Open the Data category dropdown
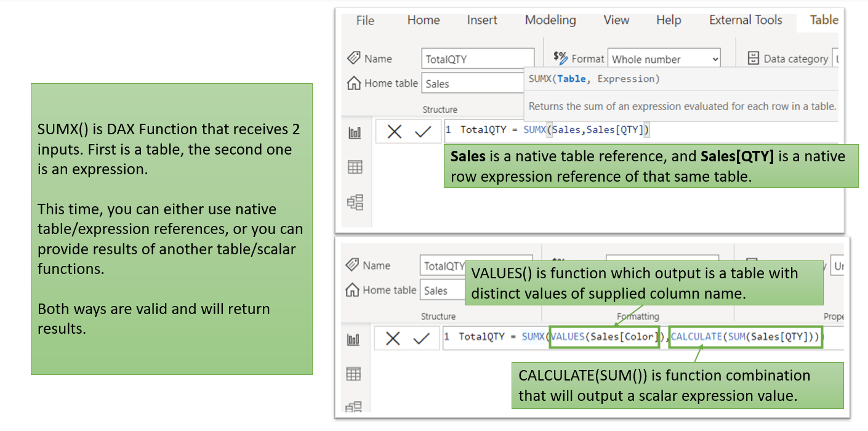The height and width of the screenshot is (431, 868). click(835, 59)
